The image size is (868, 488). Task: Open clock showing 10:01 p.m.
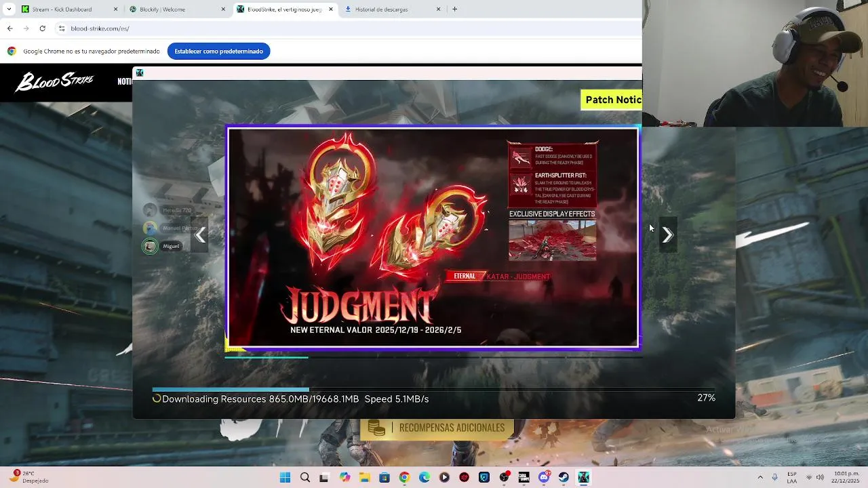[x=846, y=477]
